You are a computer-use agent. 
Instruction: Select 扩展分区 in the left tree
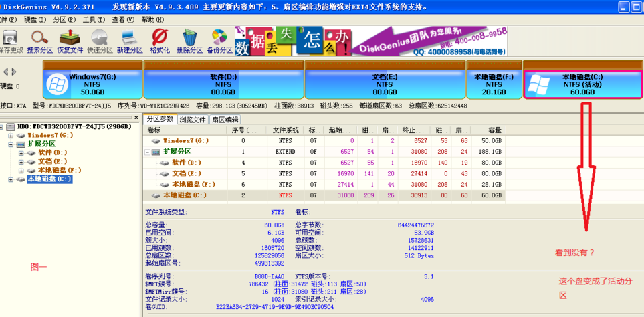point(41,144)
